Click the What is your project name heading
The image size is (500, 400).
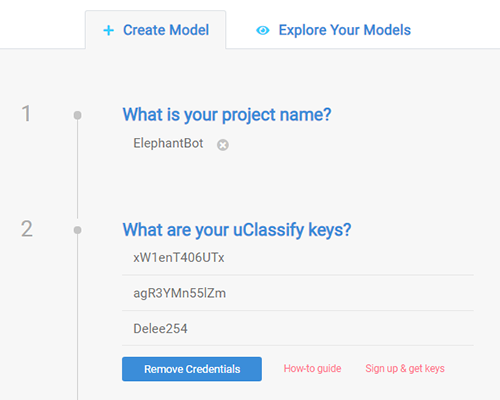click(227, 115)
